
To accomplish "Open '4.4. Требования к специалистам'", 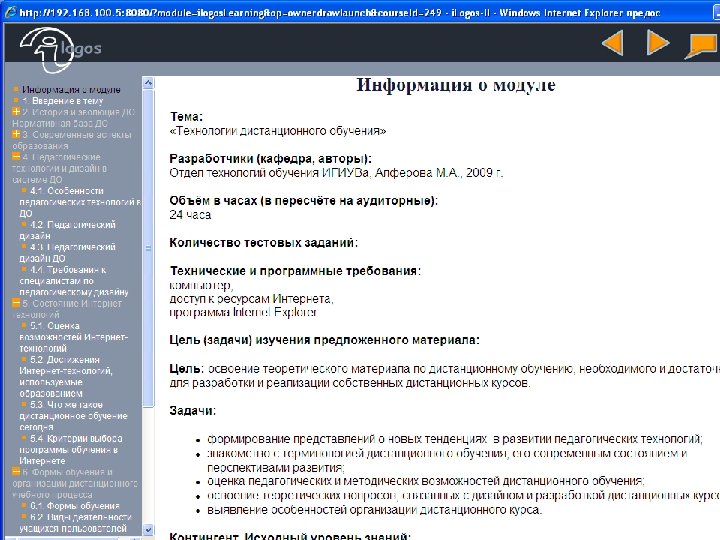I will click(74, 281).
